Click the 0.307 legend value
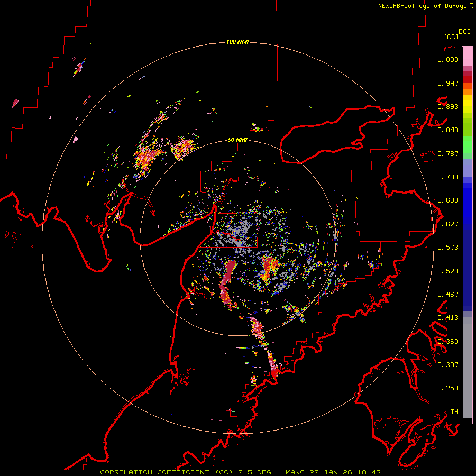Image resolution: width=476 pixels, height=476 pixels. click(x=448, y=365)
